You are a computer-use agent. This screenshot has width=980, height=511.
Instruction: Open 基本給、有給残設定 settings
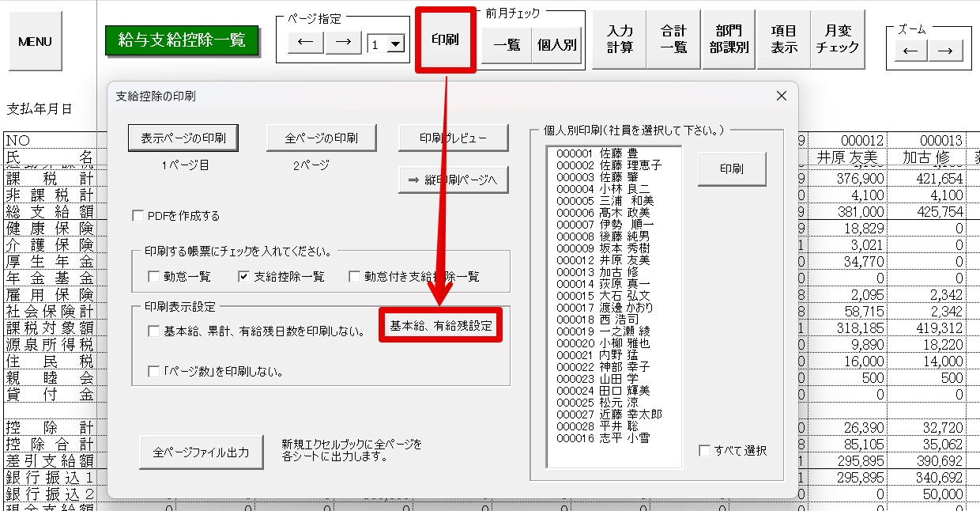(441, 325)
